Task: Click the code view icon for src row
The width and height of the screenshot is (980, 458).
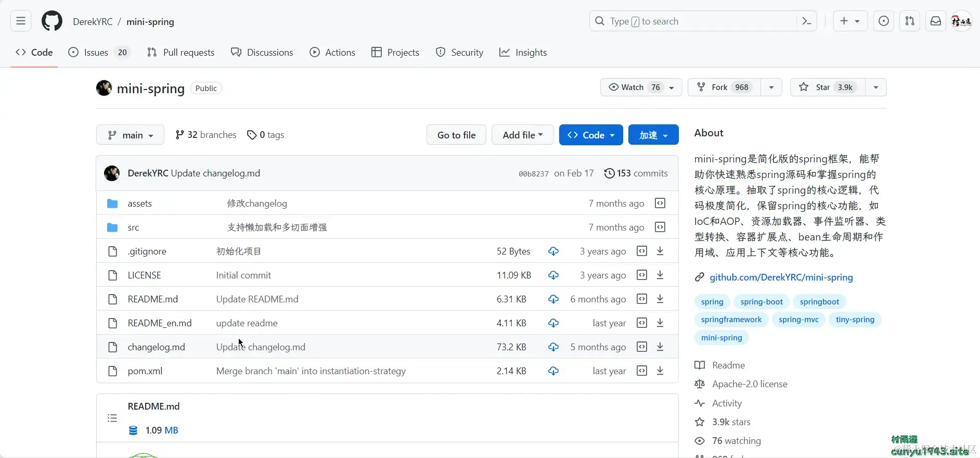Action: click(x=660, y=227)
